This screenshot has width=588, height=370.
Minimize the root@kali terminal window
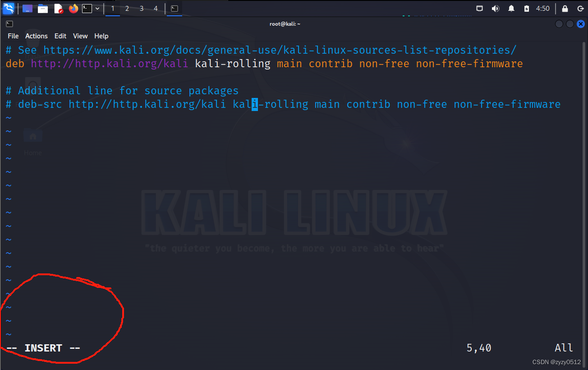pyautogui.click(x=559, y=24)
